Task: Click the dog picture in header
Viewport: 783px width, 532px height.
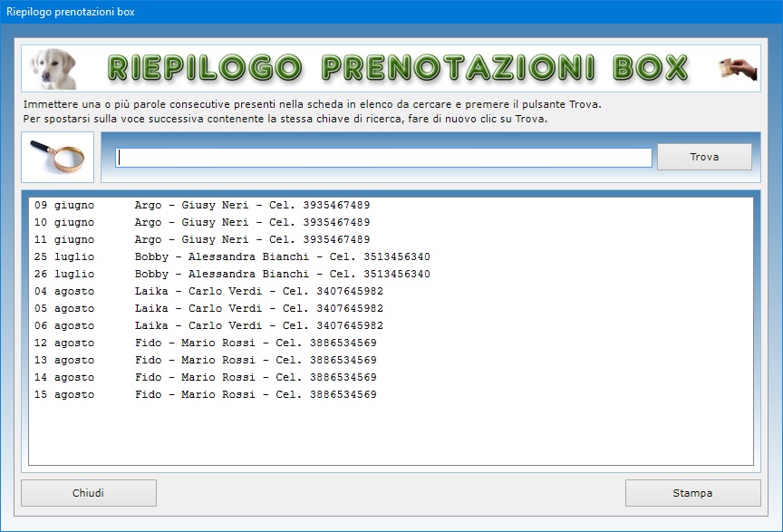Action: 53,69
